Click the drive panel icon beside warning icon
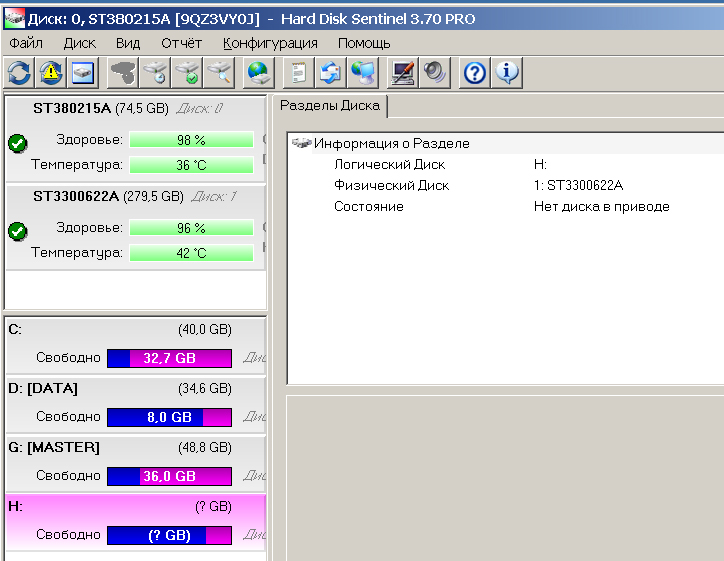Viewport: 724px width, 561px height. (82, 72)
